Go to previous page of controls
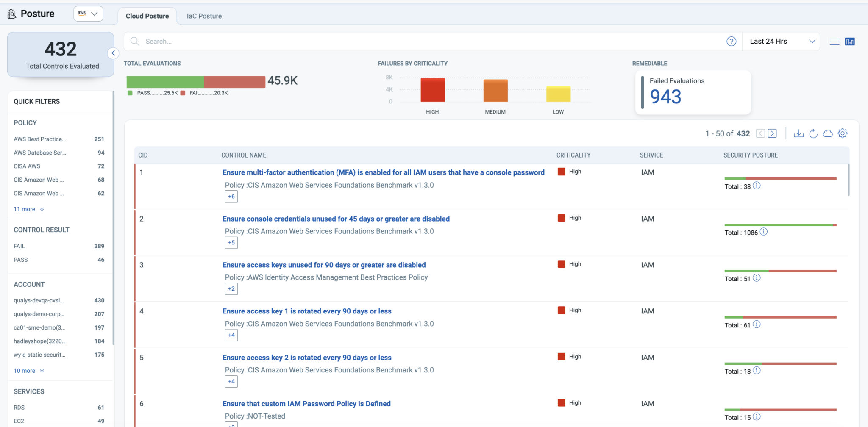The image size is (868, 427). click(x=760, y=133)
